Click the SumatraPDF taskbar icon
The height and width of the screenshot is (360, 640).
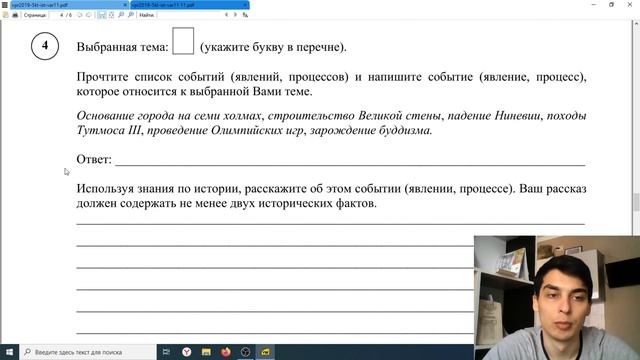pyautogui.click(x=265, y=352)
